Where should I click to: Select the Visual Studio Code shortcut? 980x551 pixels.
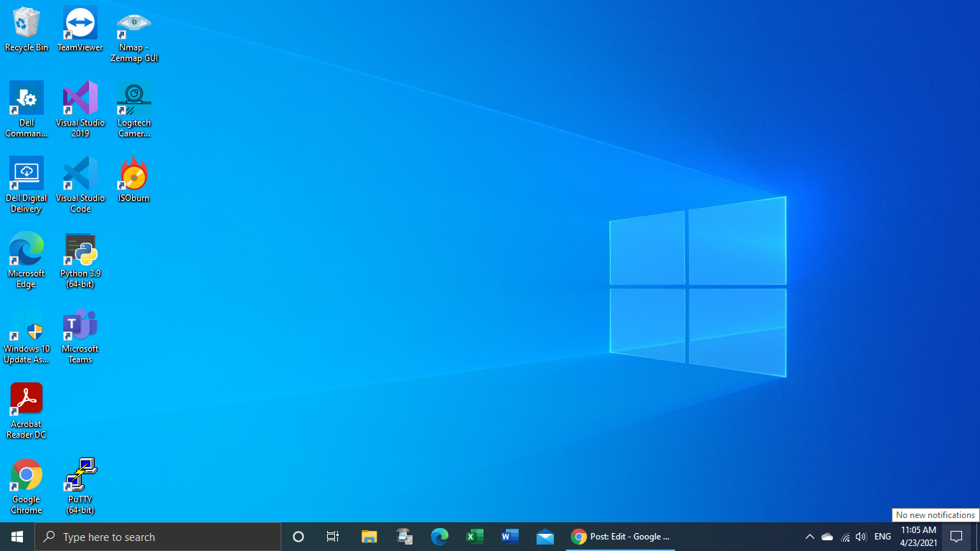[x=80, y=185]
